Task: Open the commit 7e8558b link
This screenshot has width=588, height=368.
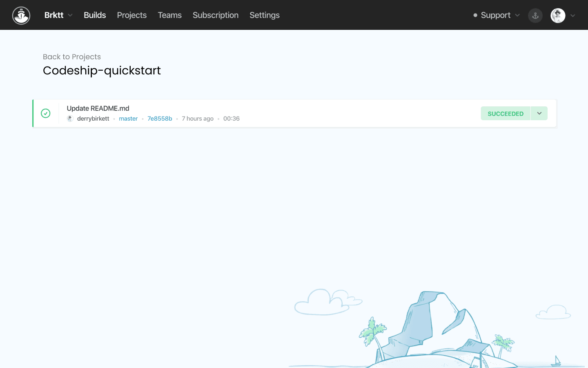Action: point(160,119)
